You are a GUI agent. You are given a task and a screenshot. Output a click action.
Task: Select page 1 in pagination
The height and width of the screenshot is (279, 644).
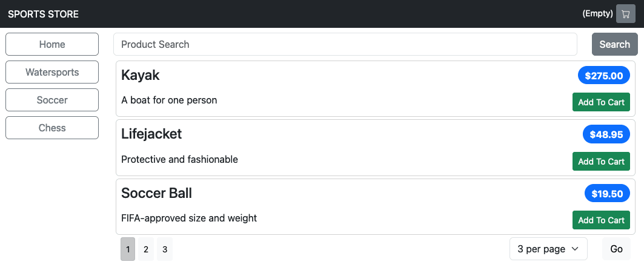point(128,249)
